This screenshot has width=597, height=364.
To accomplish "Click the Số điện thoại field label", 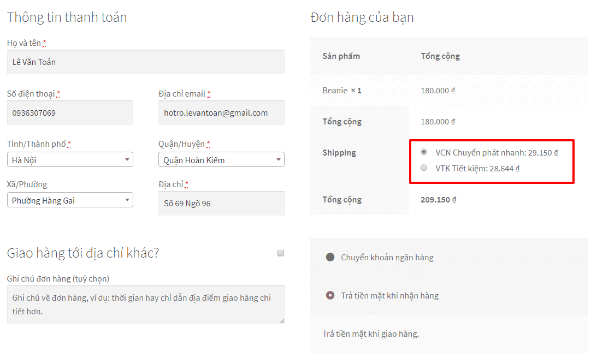I will tap(31, 94).
